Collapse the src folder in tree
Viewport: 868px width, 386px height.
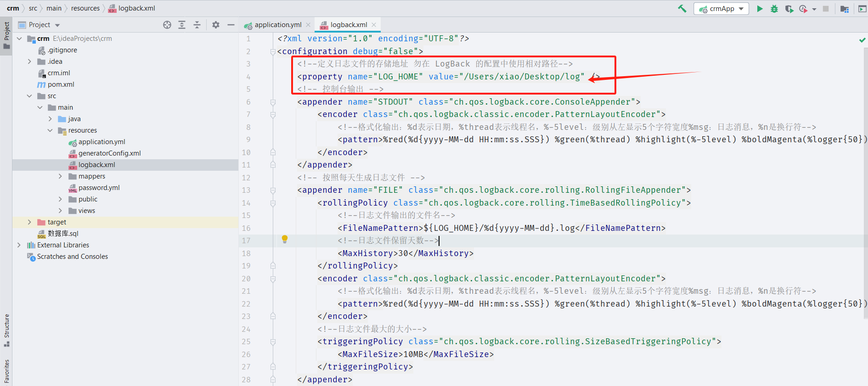pos(29,96)
